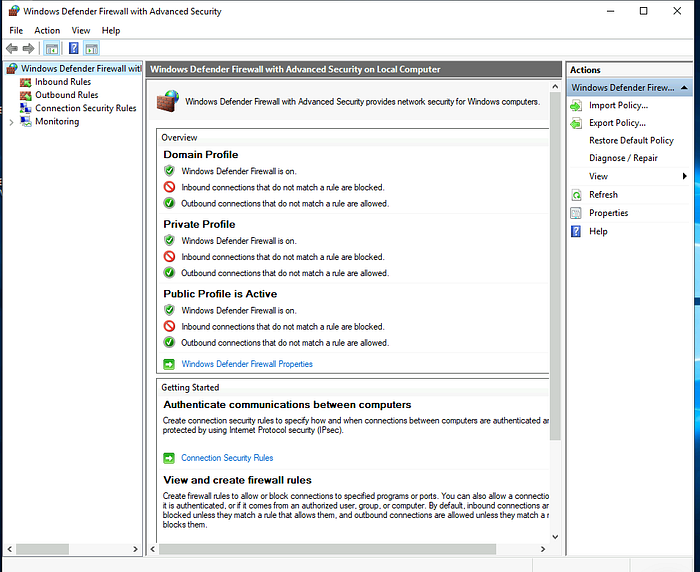Click green arrow icon beside Connection Security Rules link
Screen dimensions: 700x572
(x=169, y=458)
